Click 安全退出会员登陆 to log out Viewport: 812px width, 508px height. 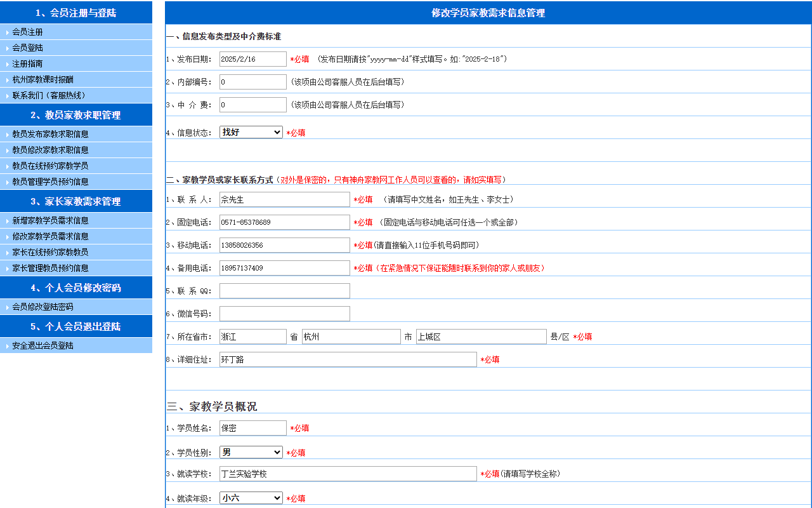[x=43, y=345]
